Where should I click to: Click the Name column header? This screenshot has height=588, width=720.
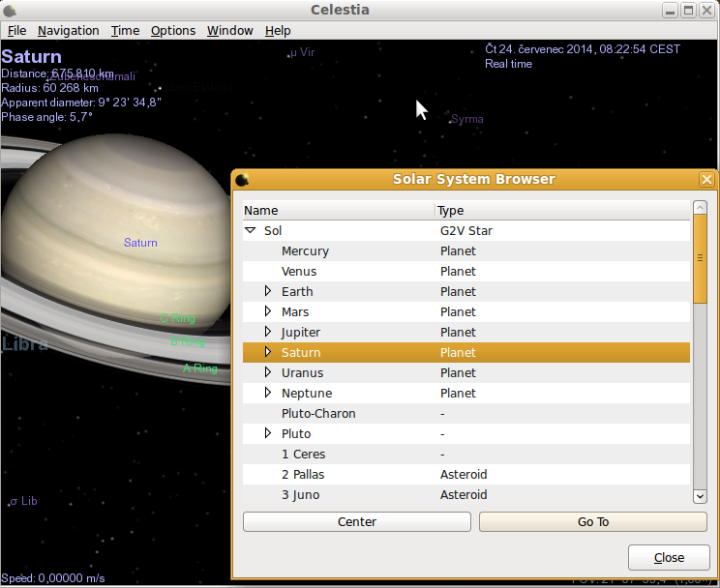tap(339, 211)
